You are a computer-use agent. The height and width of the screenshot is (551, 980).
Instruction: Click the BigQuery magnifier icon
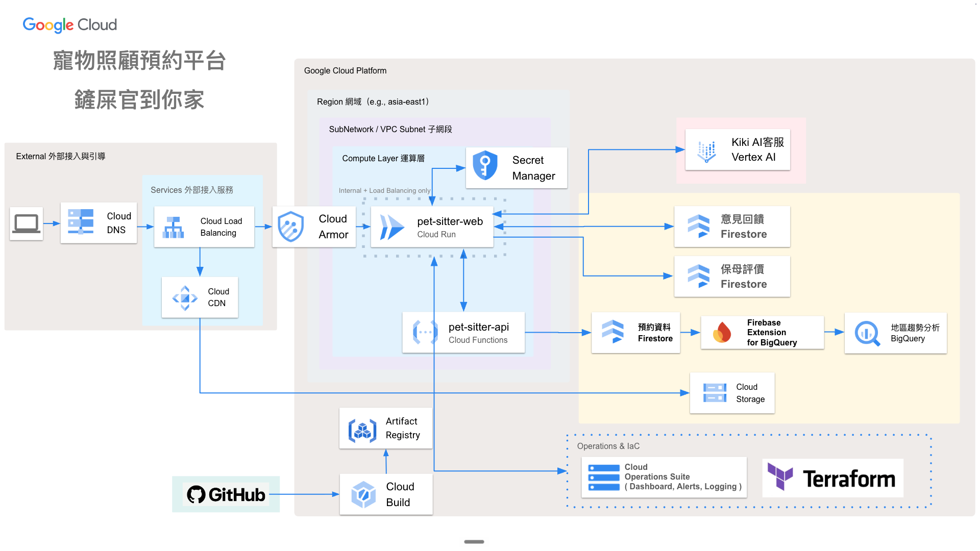click(867, 333)
